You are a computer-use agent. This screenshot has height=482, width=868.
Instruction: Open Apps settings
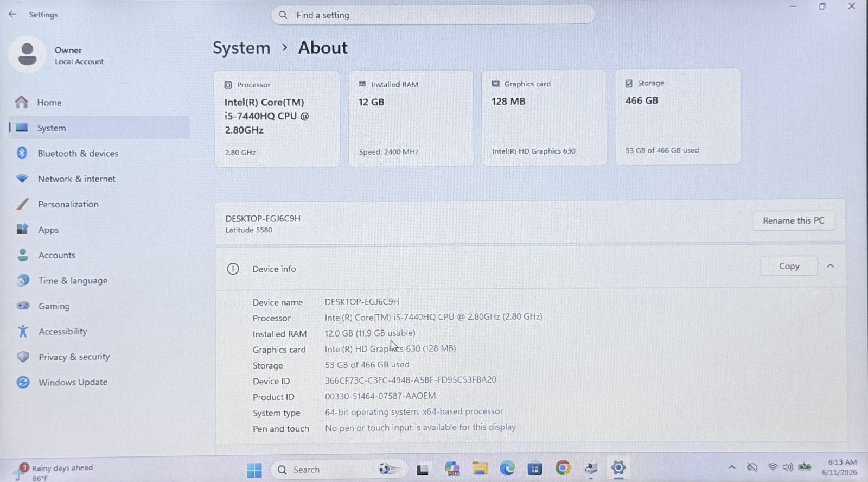click(99, 230)
